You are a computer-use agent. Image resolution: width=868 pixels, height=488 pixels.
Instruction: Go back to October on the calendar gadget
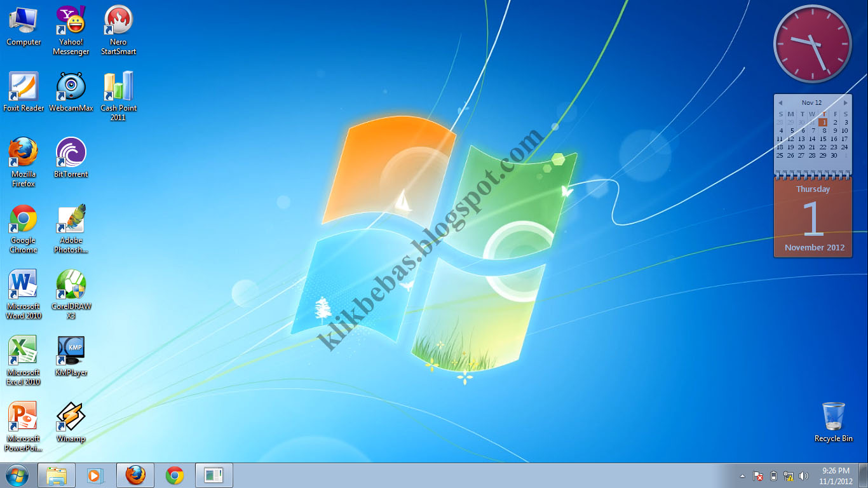(780, 102)
